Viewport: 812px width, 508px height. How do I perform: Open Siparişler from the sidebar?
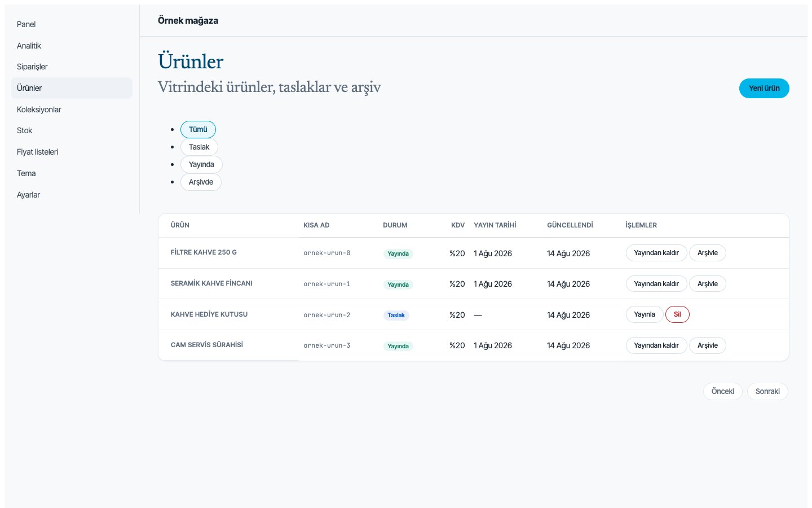tap(72, 67)
